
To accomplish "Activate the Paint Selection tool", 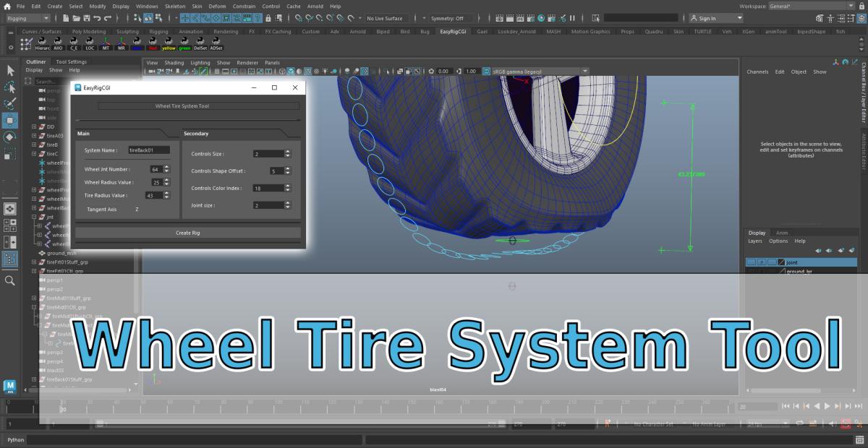I will pyautogui.click(x=10, y=103).
